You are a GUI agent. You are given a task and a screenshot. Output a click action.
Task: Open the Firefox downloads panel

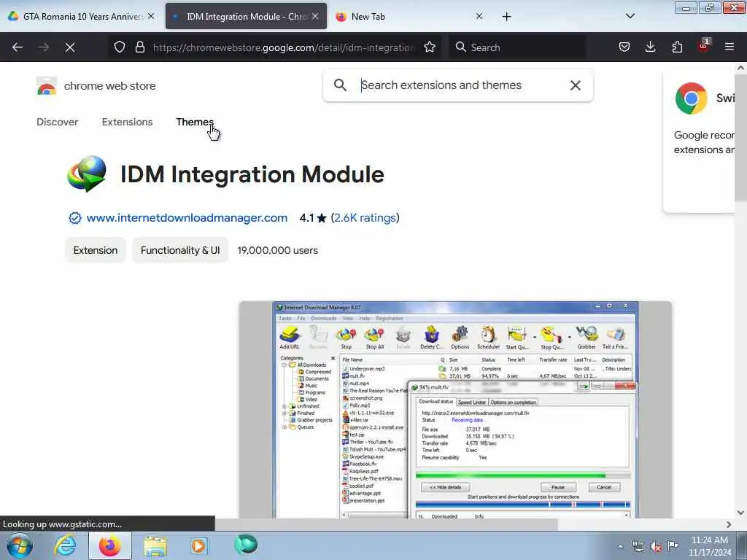point(650,47)
